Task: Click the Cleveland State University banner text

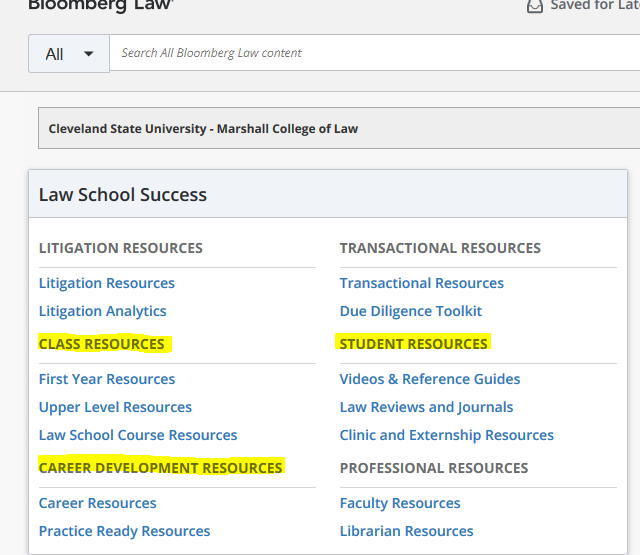Action: tap(203, 129)
